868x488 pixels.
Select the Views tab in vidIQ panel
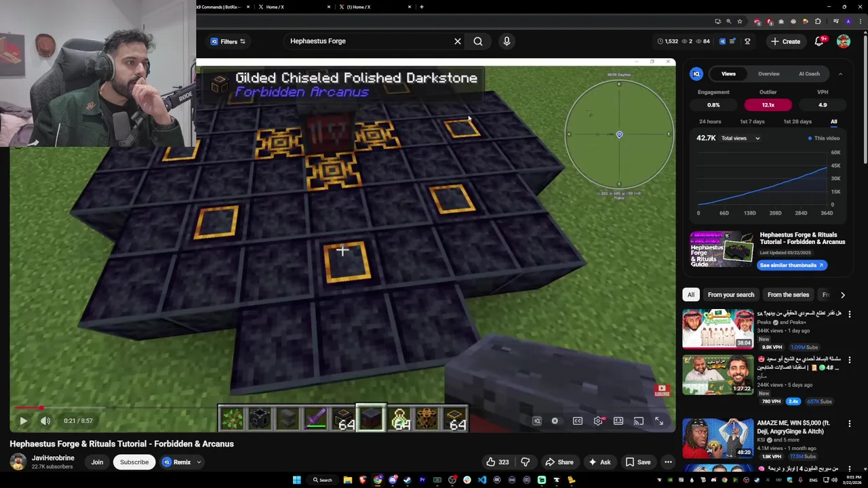pyautogui.click(x=728, y=74)
